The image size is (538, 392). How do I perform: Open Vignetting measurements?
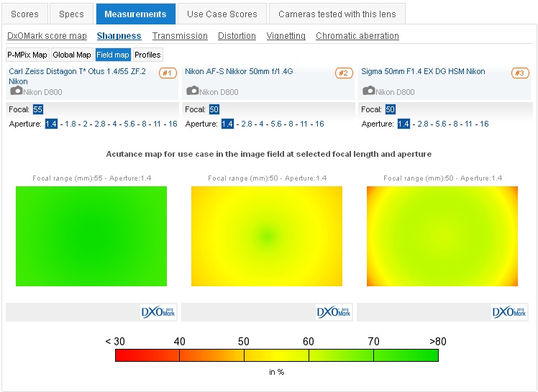(286, 36)
